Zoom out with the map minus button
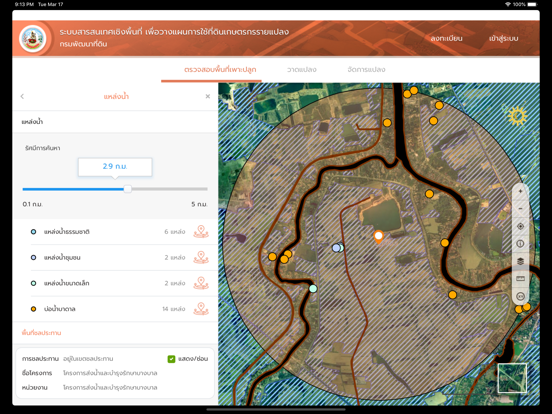Screen dimensions: 552x414 point(520,209)
